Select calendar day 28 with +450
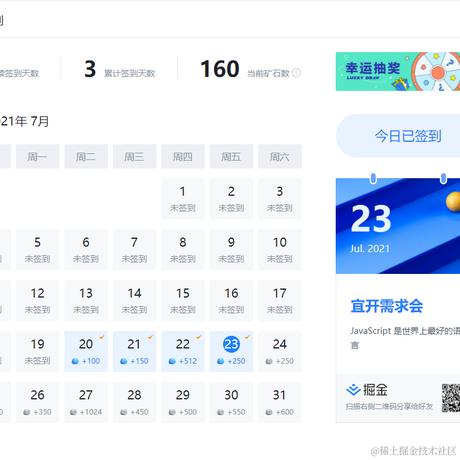The height and width of the screenshot is (460, 460). point(134,402)
